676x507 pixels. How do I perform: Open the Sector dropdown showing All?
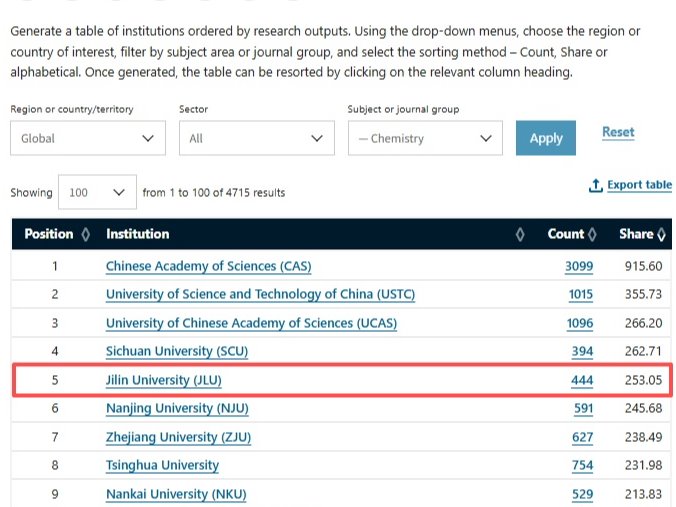pos(257,138)
